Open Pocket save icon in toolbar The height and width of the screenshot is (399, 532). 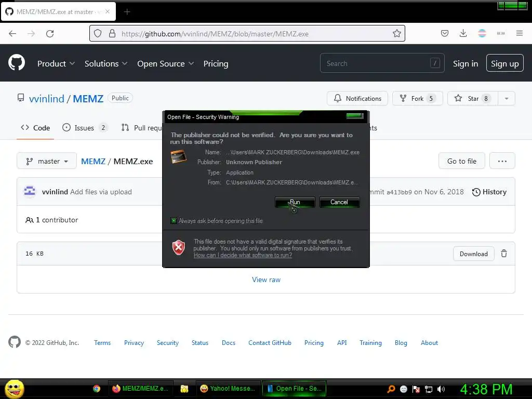click(x=445, y=33)
